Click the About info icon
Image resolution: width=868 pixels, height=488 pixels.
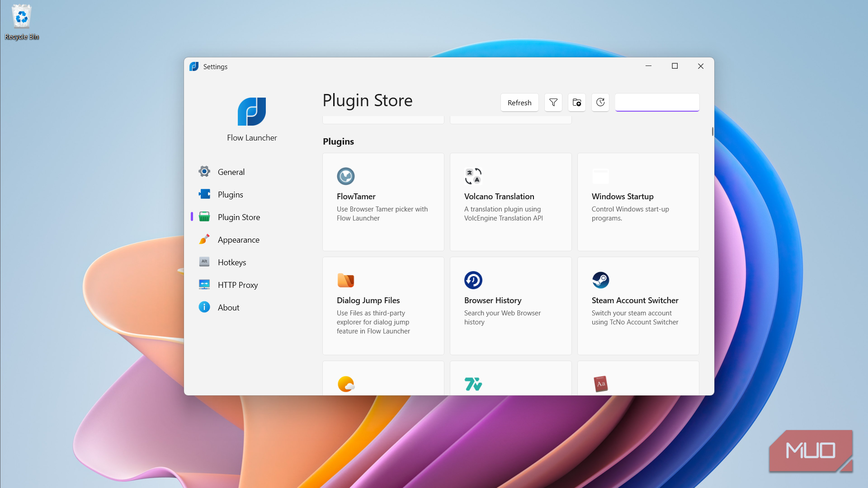pos(204,307)
